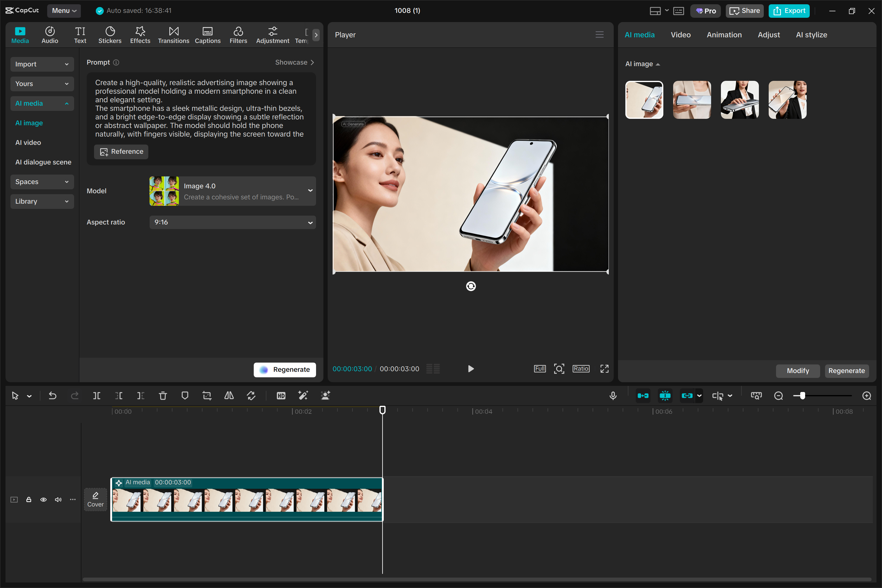882x588 pixels.
Task: Add a Reference image to the prompt
Action: click(121, 152)
